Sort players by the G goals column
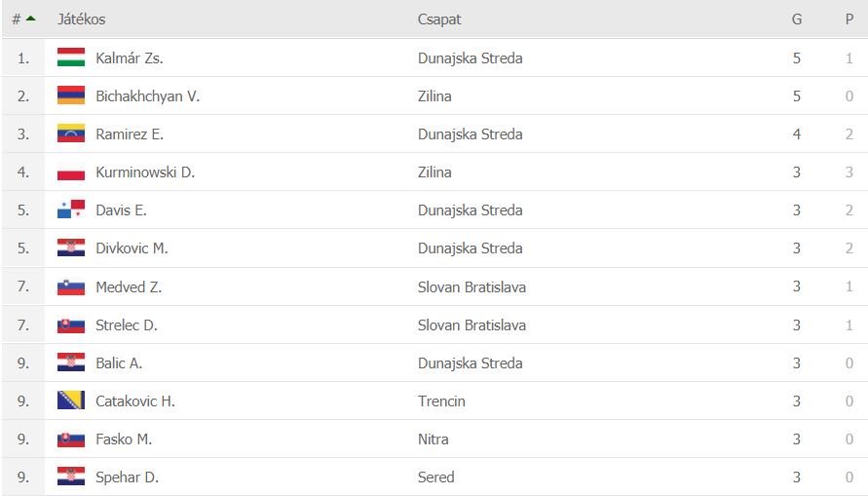 797,19
